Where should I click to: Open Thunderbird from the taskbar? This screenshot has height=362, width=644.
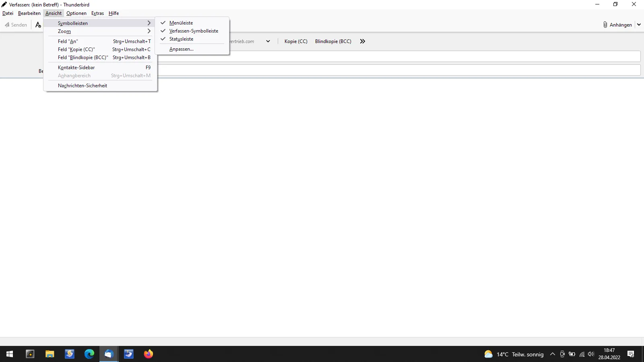(109, 354)
